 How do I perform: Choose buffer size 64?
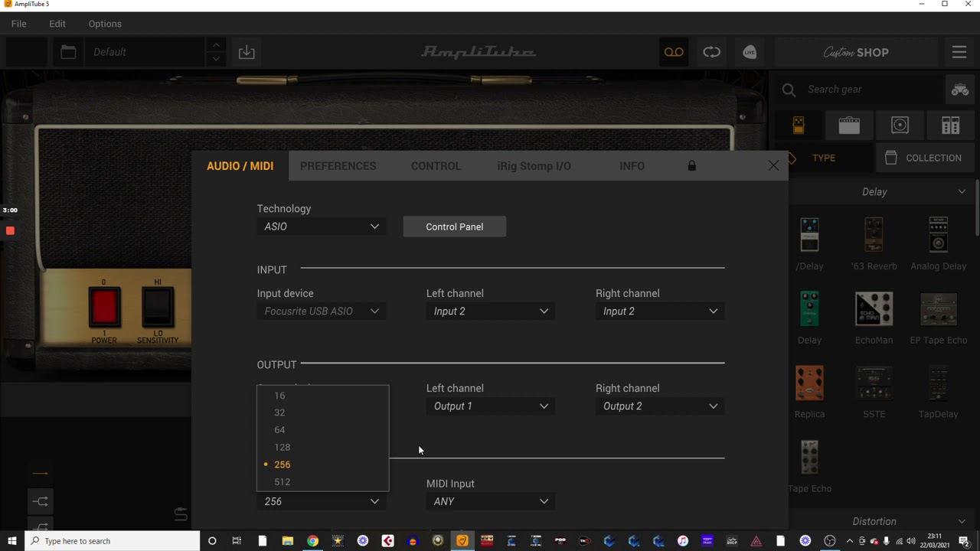[322, 430]
